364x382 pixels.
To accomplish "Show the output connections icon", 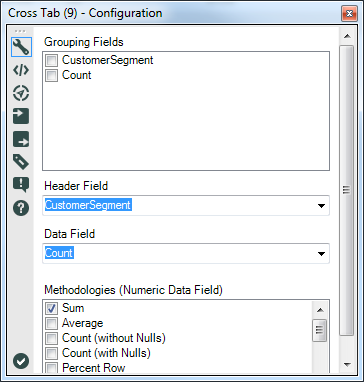I will [21, 139].
